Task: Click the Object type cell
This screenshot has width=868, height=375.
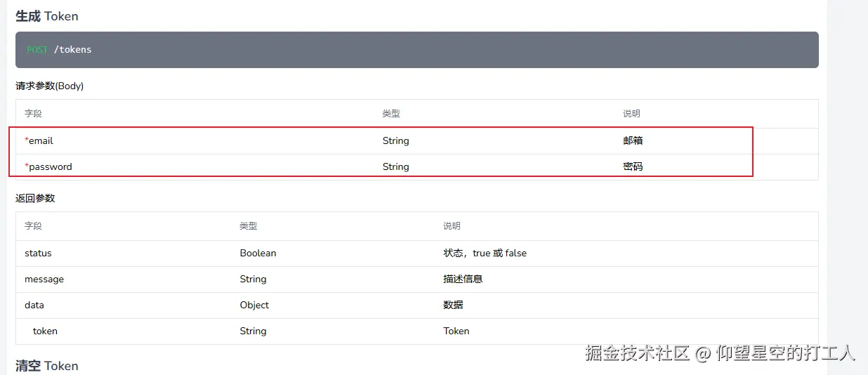Action: tap(254, 305)
